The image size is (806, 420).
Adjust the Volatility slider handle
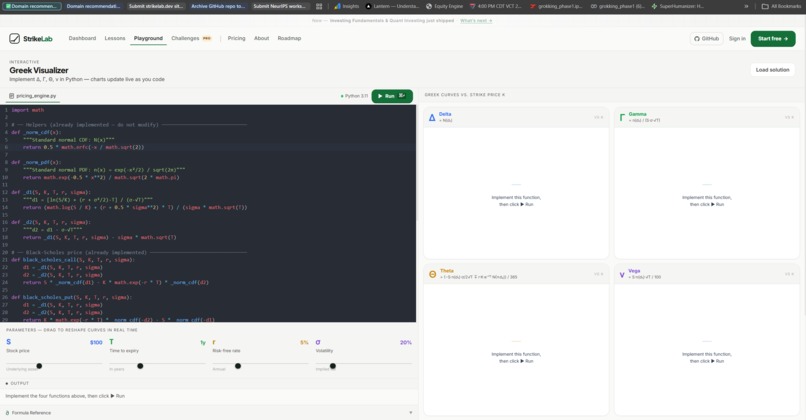pyautogui.click(x=333, y=366)
